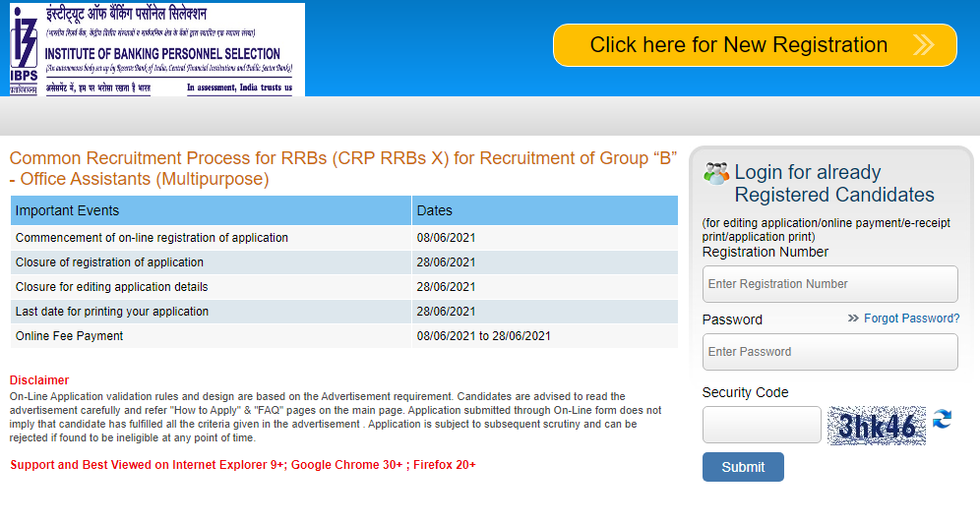Focus the Security Code text box

click(x=762, y=425)
